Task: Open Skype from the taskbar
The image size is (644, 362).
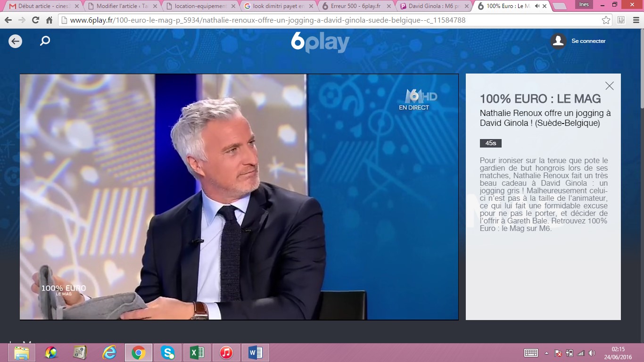Action: point(167,353)
